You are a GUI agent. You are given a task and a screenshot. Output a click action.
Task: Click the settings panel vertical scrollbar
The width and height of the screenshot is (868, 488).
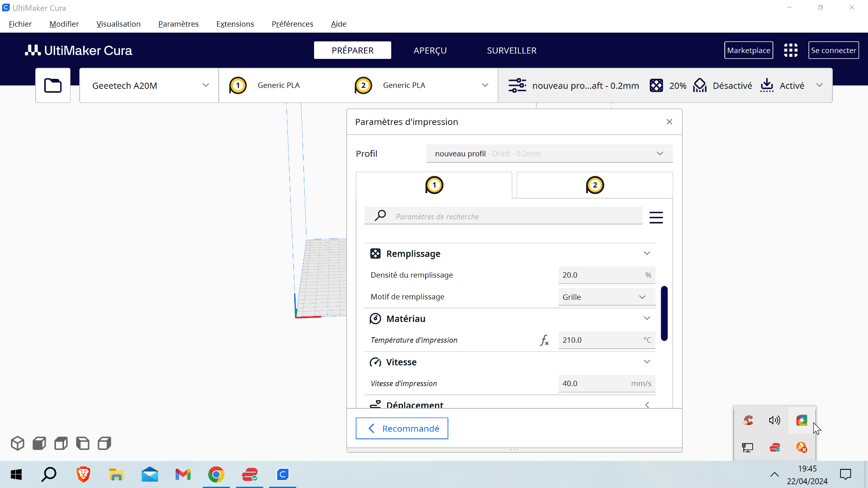coord(664,313)
